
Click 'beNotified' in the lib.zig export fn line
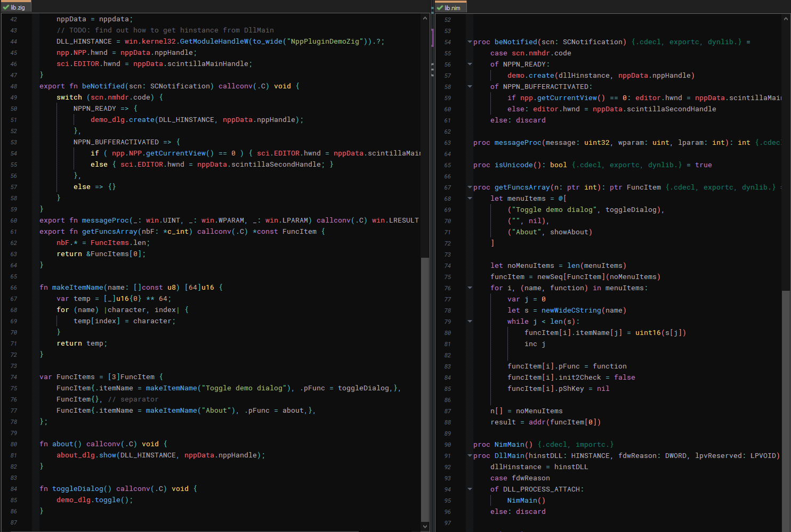point(103,86)
